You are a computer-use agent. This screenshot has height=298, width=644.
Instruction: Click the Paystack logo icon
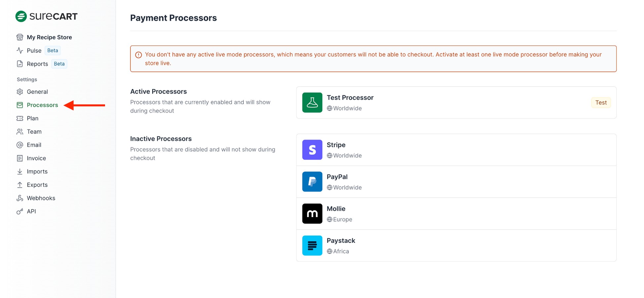[x=312, y=245]
